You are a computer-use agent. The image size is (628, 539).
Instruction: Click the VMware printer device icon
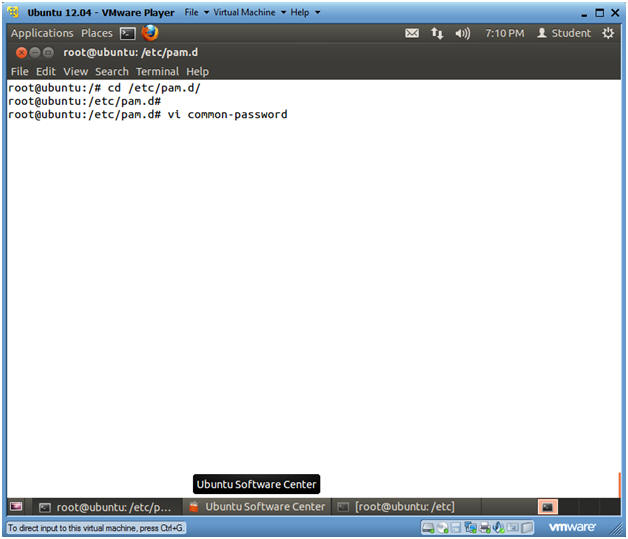(x=485, y=528)
